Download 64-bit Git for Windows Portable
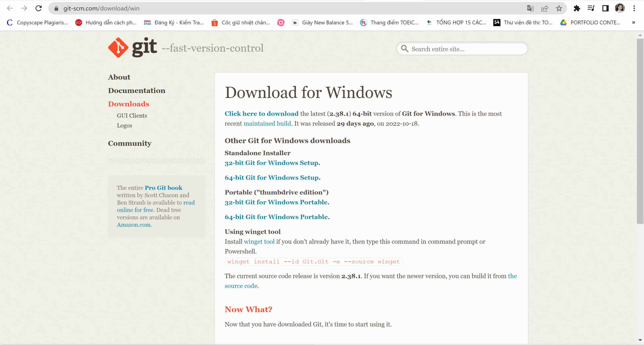Viewport: 644px width, 345px height. 276,217
